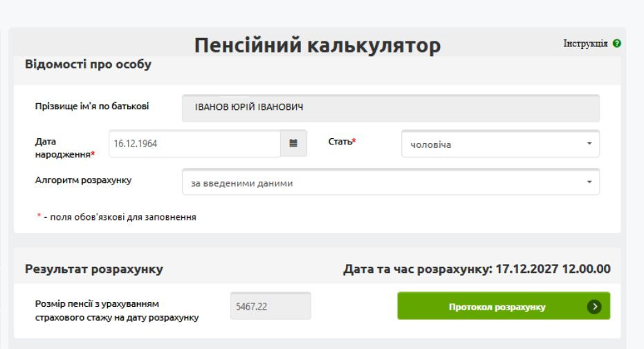Expand the Алгоритм розрахунку dropdown arrow

pyautogui.click(x=589, y=182)
